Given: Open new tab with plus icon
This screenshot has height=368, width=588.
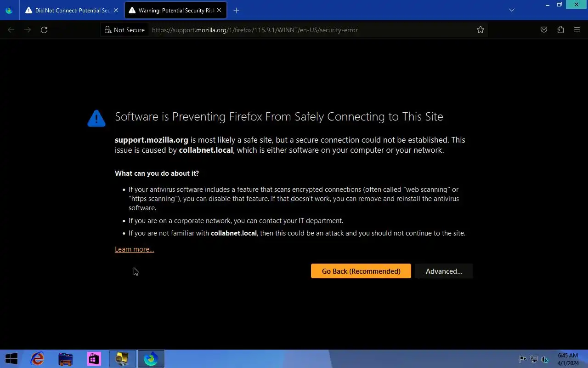Looking at the screenshot, I should pyautogui.click(x=236, y=10).
